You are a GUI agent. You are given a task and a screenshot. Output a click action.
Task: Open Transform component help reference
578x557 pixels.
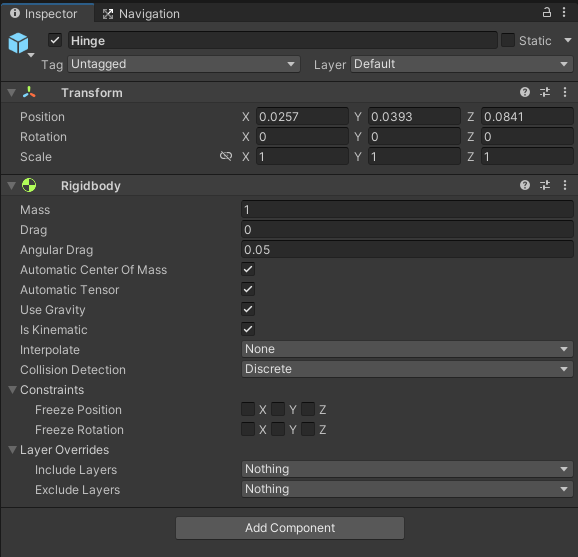(x=525, y=92)
